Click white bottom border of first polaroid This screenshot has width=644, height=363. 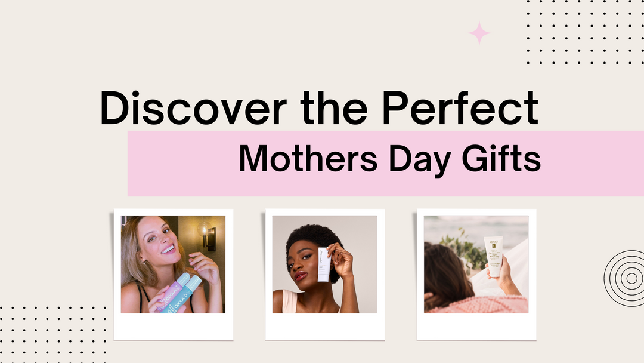tap(173, 326)
